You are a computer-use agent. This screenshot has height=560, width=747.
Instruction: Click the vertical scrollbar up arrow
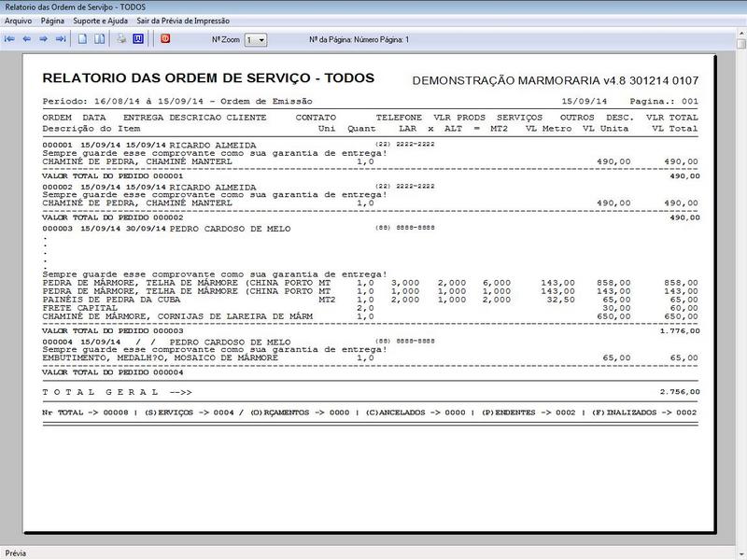pos(741,33)
